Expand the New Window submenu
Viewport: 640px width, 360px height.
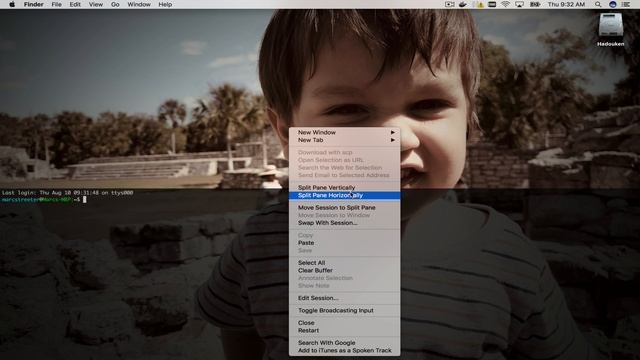tap(344, 132)
